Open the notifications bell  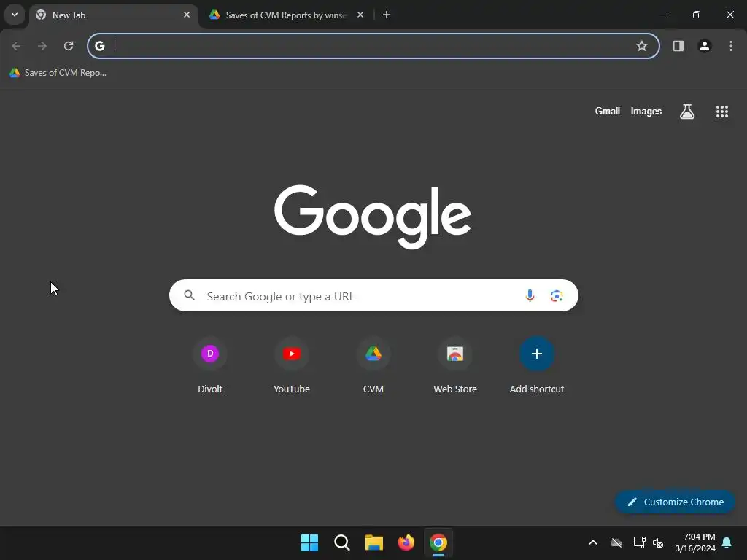[727, 542]
